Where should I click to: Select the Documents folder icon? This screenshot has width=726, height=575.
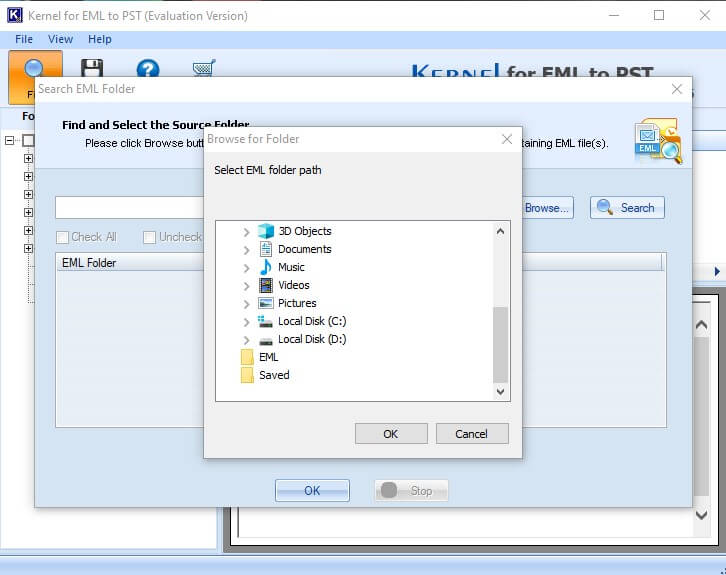[266, 249]
